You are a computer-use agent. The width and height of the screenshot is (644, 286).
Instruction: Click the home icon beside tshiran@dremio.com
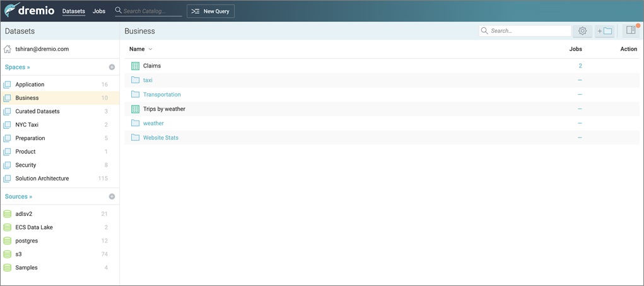coord(8,49)
